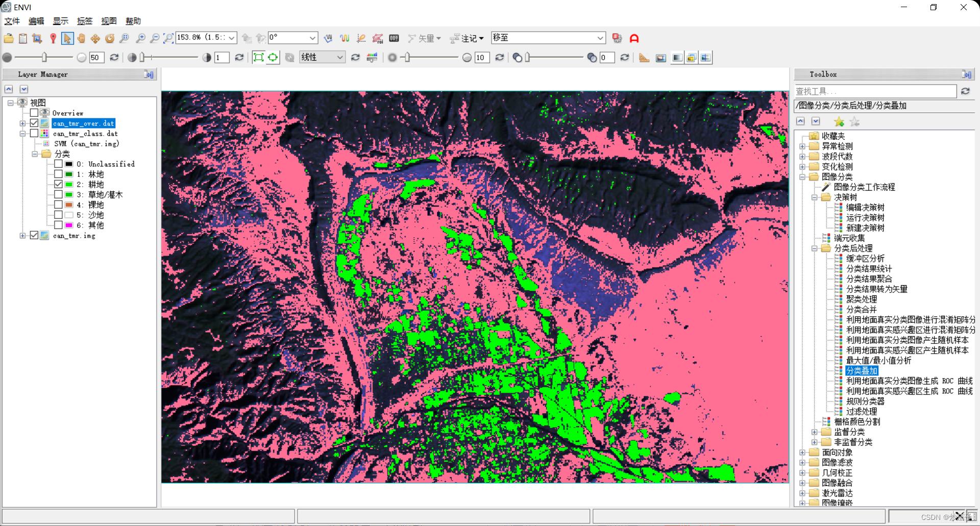Click the Open file folder icon
Viewport: 980px width, 526px height.
[9, 38]
